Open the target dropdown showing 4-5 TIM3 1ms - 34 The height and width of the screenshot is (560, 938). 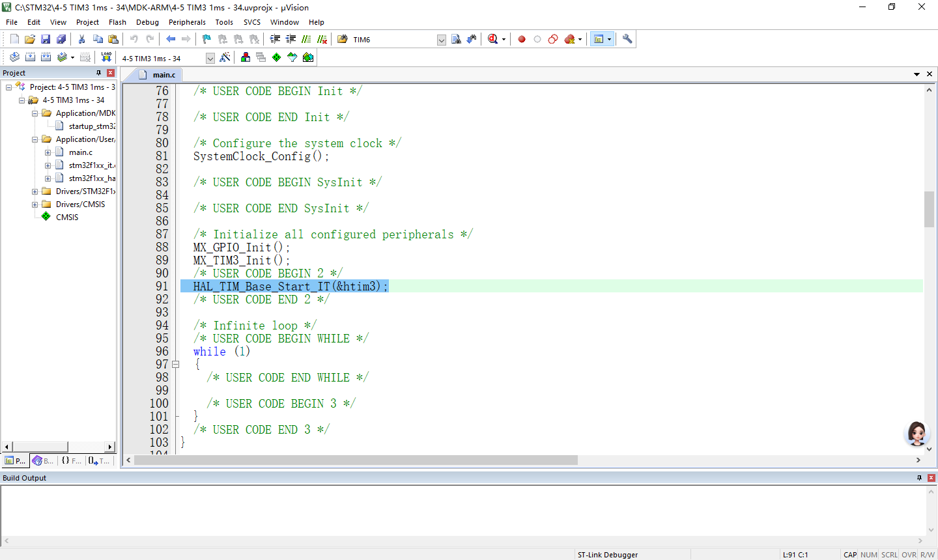pos(210,58)
